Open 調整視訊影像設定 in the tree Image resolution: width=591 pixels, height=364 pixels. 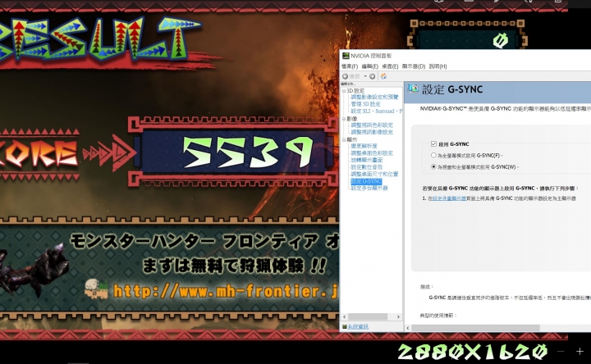click(372, 132)
